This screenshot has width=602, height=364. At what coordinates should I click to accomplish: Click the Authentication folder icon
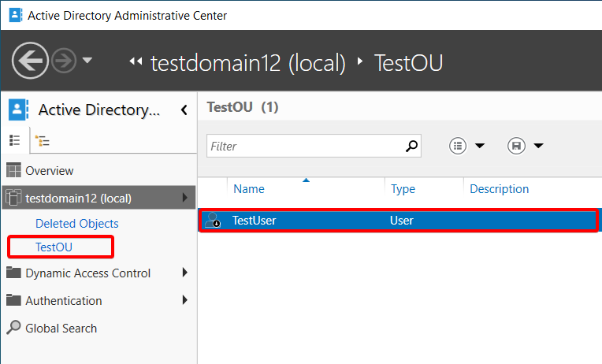click(x=13, y=300)
